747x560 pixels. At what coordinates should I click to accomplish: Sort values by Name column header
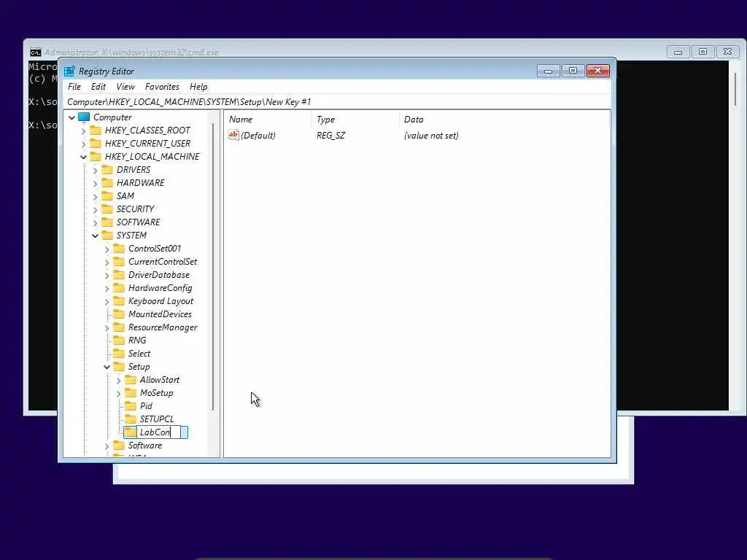coord(268,120)
